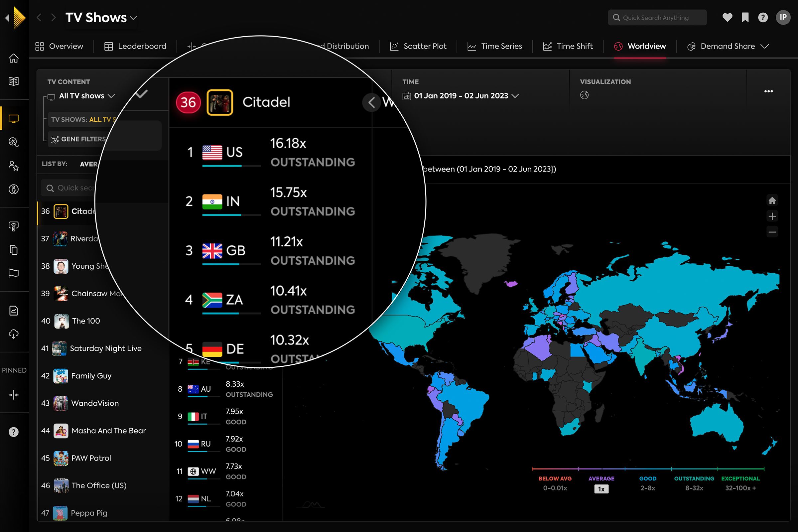This screenshot has width=798, height=532.
Task: Expand the TV Shows title dropdown
Action: coord(134,18)
